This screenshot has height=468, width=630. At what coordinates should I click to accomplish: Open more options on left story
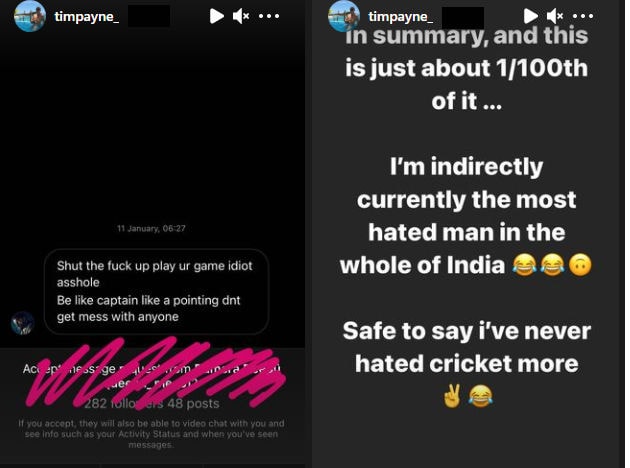[x=269, y=16]
